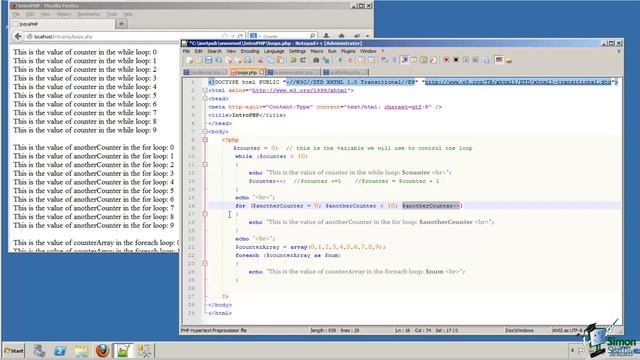640x360 pixels.
Task: Click the highlighted $anotherCounter++ on line 16
Action: [431, 206]
